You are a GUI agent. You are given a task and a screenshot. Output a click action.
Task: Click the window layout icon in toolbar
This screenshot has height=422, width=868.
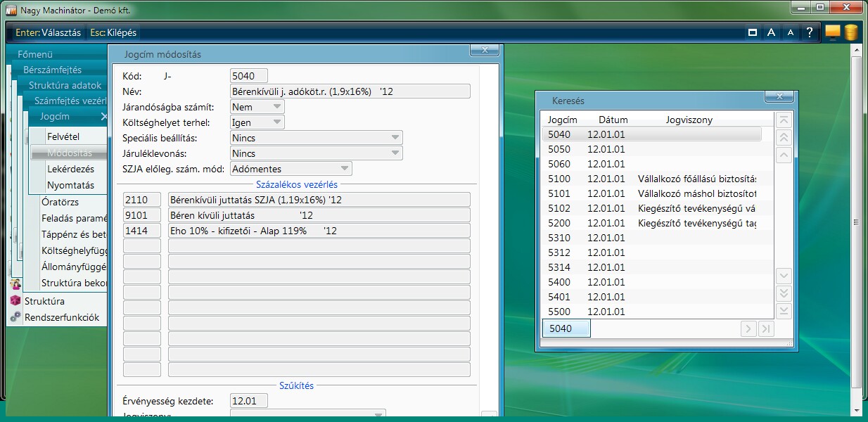[753, 32]
